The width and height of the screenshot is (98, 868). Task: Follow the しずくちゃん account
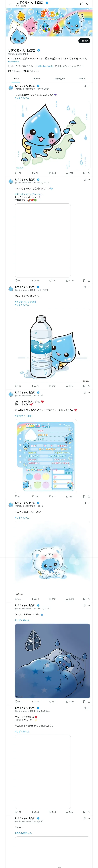(x=84, y=41)
